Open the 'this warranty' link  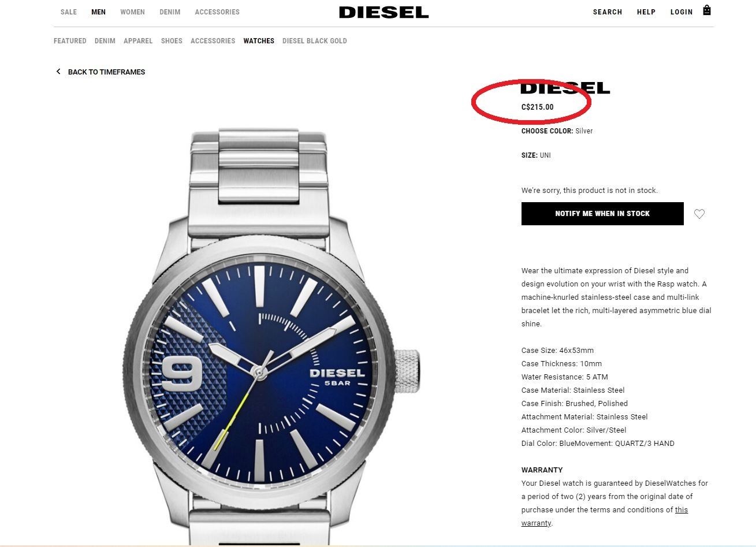click(604, 516)
